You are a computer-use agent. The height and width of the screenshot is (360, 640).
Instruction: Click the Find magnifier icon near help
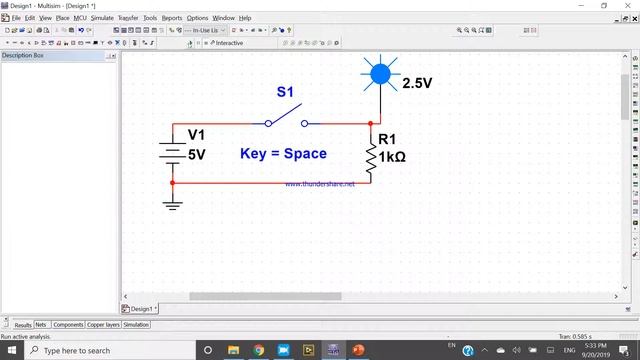[x=274, y=30]
